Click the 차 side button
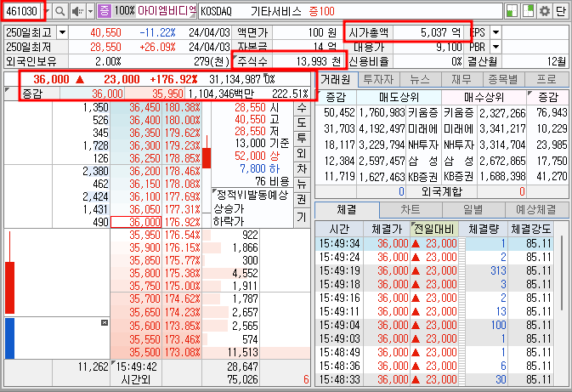This screenshot has height=392, width=572. point(302,168)
